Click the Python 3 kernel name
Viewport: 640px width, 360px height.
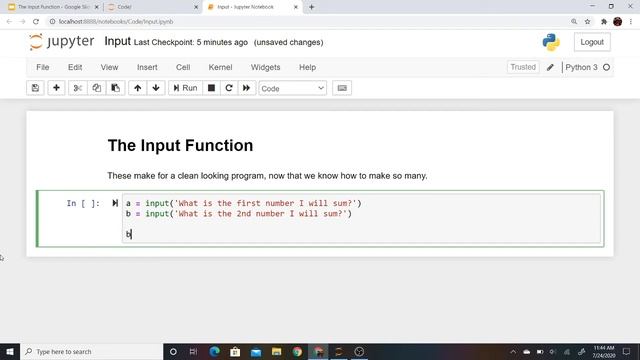pos(581,67)
